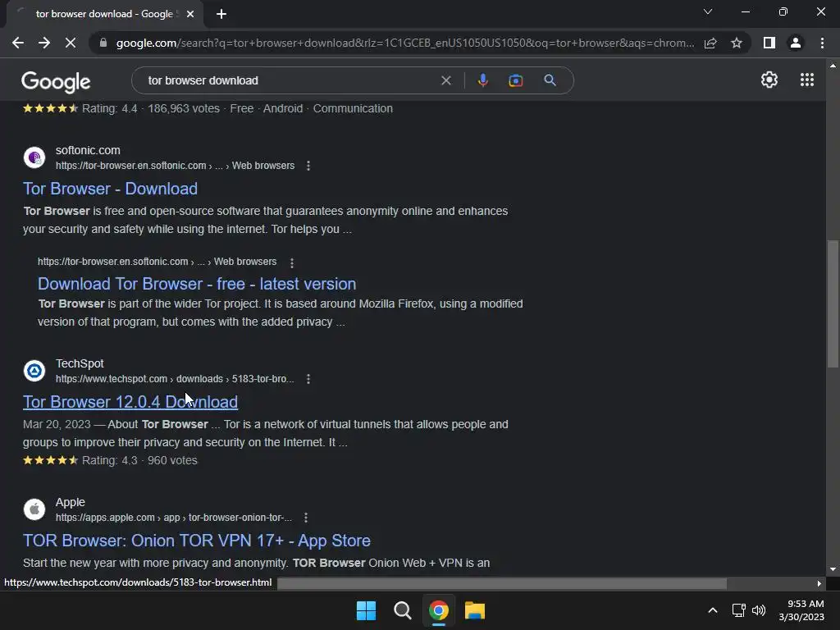Open the Chrome side panel
Image resolution: width=840 pixels, height=630 pixels.
tap(769, 43)
